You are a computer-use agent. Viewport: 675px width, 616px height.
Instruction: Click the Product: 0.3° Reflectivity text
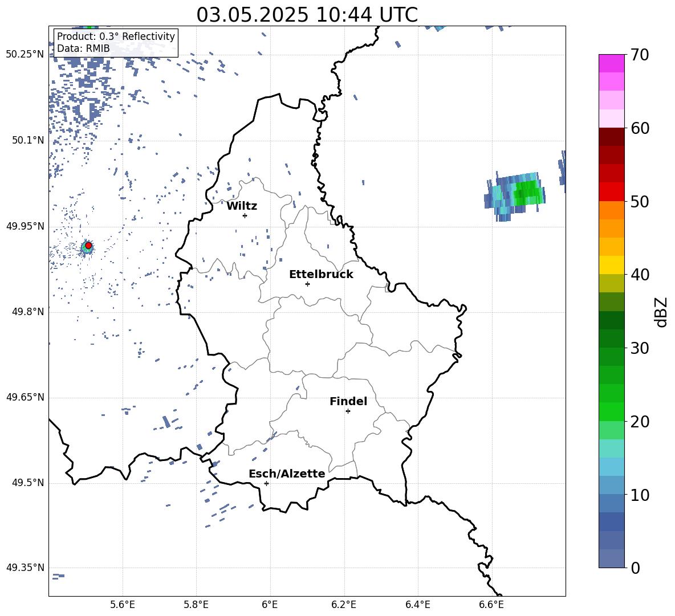[x=116, y=36]
